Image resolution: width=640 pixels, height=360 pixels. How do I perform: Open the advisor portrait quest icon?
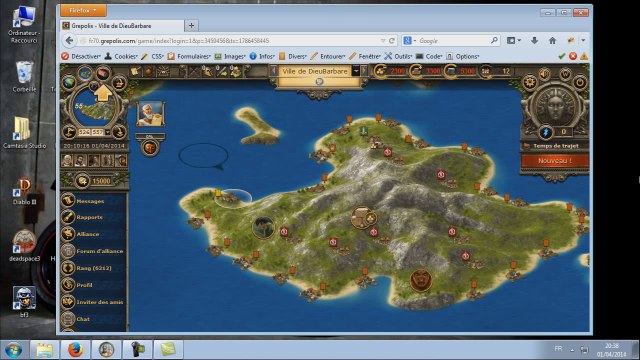point(150,113)
